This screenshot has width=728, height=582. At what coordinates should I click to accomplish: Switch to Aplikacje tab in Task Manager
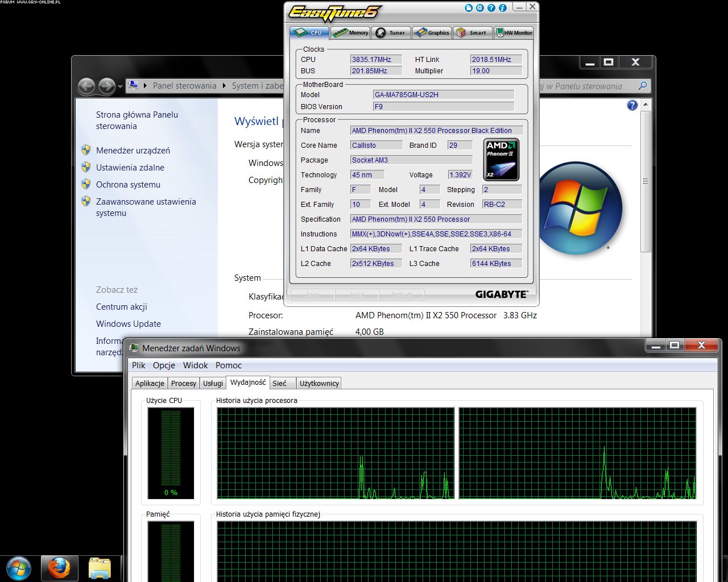[150, 384]
